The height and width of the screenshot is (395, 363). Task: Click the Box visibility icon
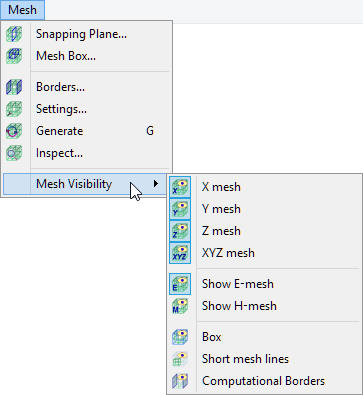pyautogui.click(x=180, y=337)
